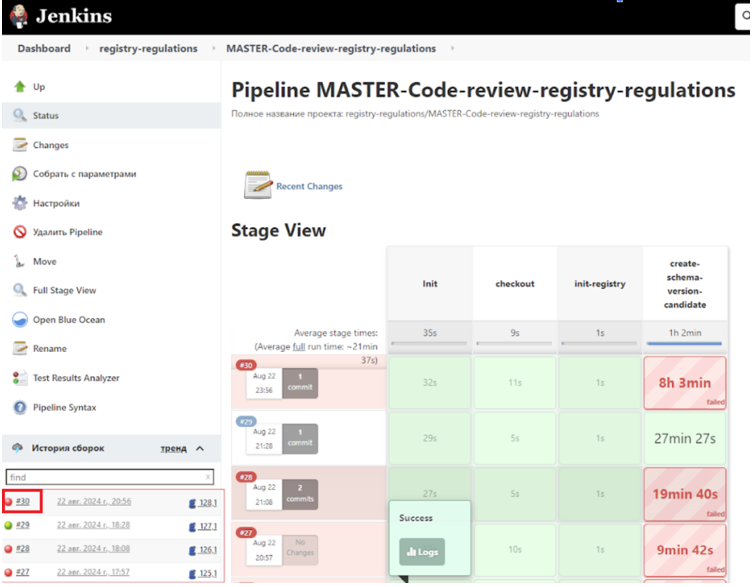Expand registry-regulations breadcrumb arrow
Image resolution: width=752 pixels, height=587 pixels.
(x=213, y=48)
